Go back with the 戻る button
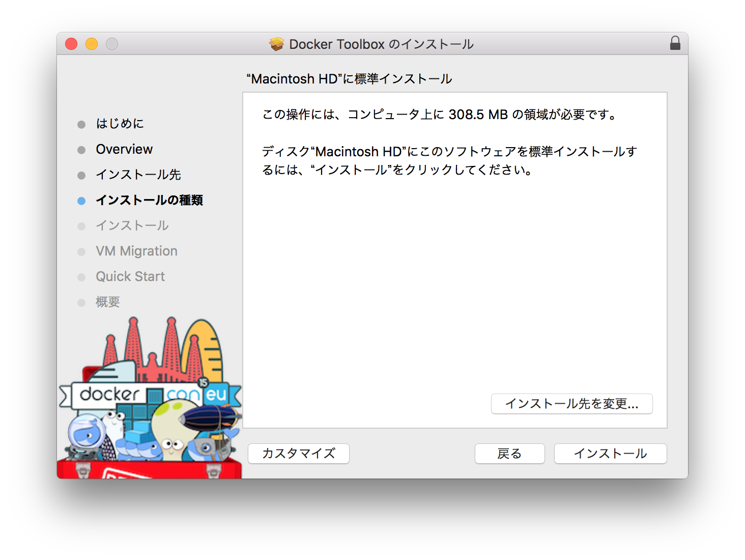 [509, 454]
